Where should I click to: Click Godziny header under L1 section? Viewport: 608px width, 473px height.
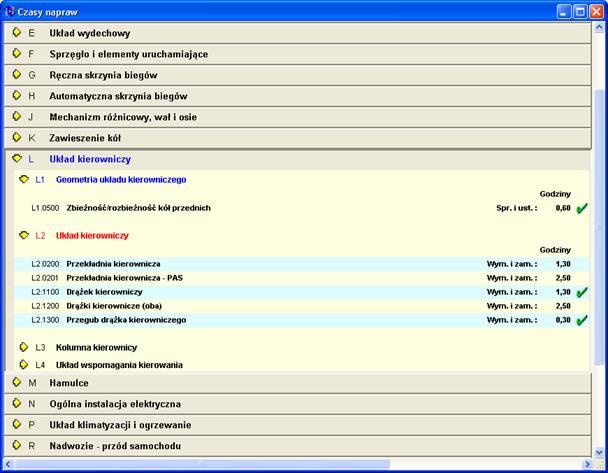pos(555,194)
